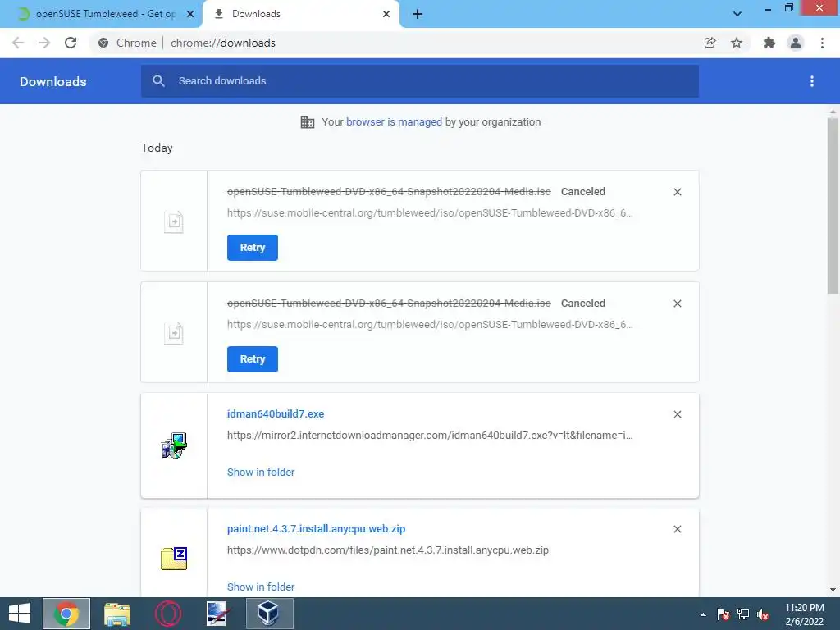Open the Windows Start menu
This screenshot has height=630, width=840.
pos(20,614)
